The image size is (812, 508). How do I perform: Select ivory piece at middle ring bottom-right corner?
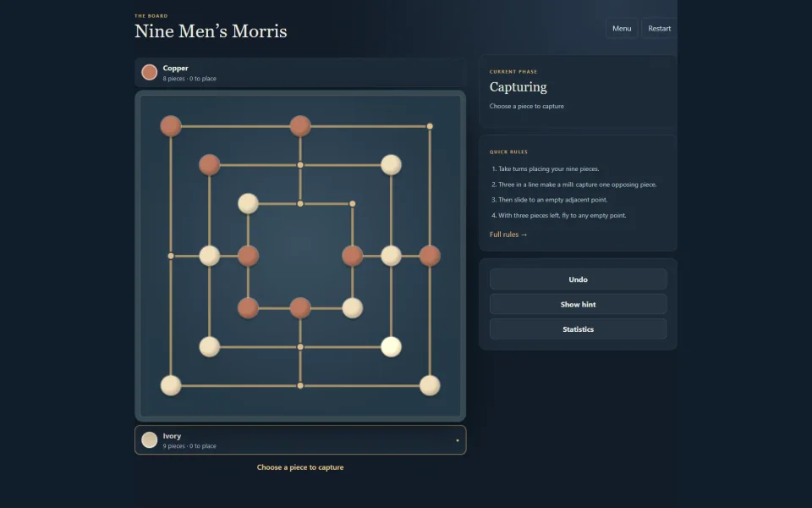pos(391,347)
